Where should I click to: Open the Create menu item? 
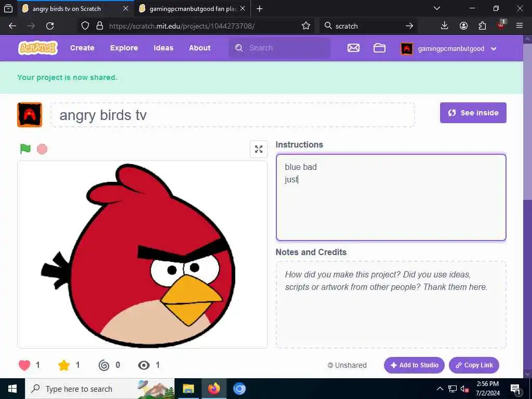click(x=82, y=48)
